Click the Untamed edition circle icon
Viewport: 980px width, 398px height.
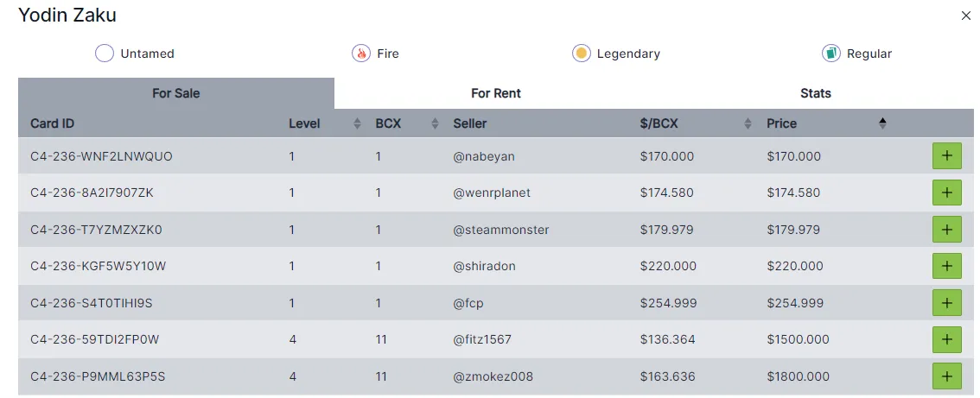coord(105,54)
